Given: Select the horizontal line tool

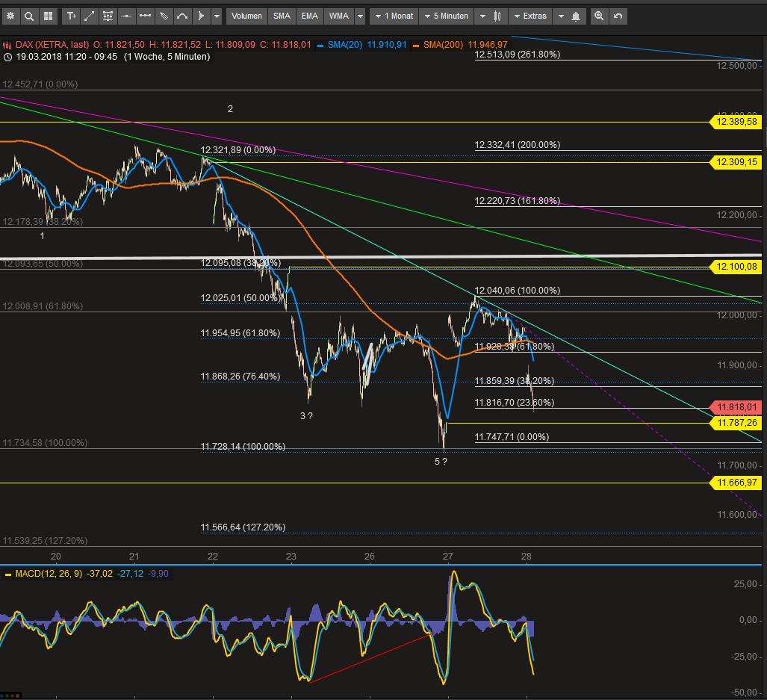Looking at the screenshot, I should pyautogui.click(x=126, y=16).
